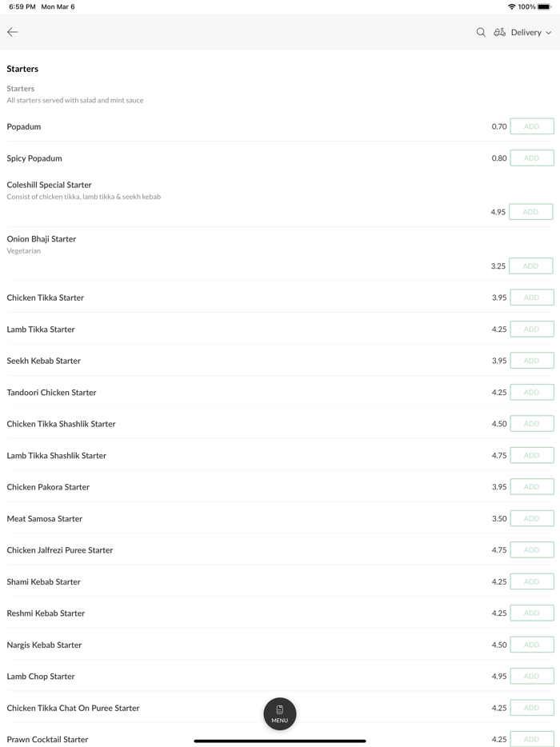Tap the back arrow icon
This screenshot has height=747, width=560.
point(13,32)
